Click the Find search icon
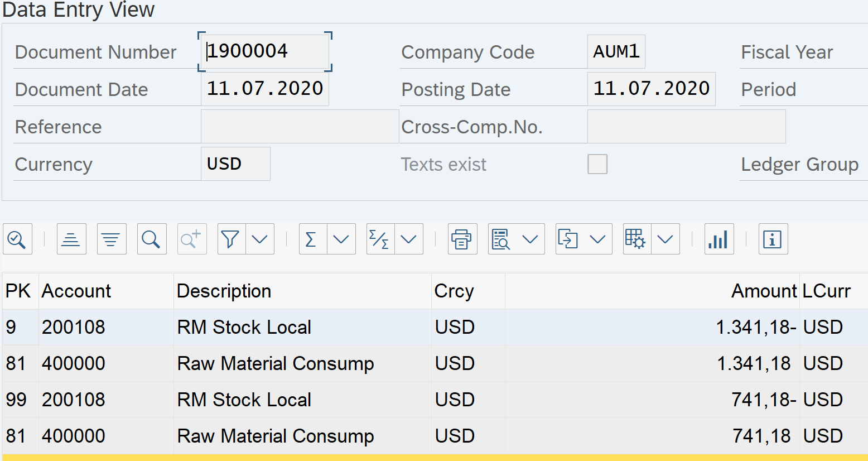The width and height of the screenshot is (868, 461). 152,239
